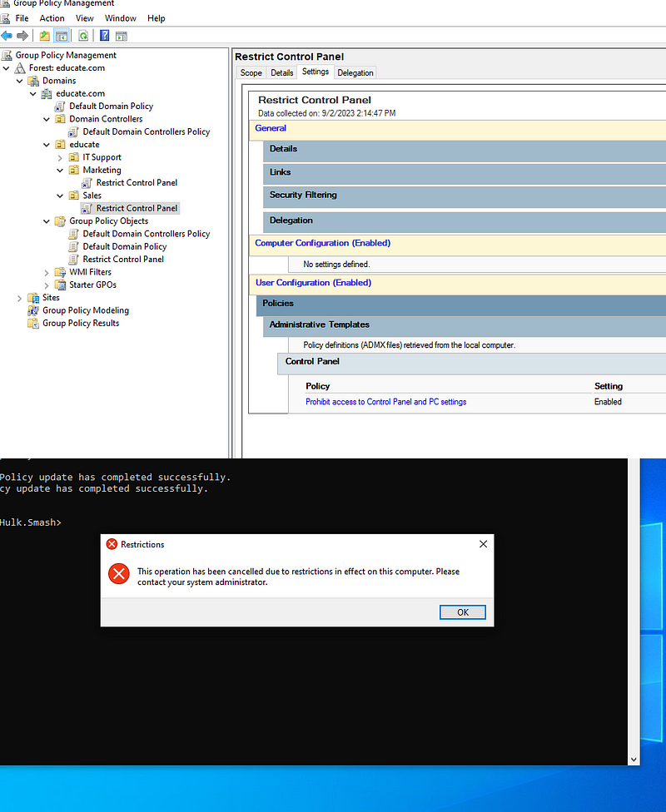Expand the General report section
This screenshot has height=812, width=666.
coord(270,127)
